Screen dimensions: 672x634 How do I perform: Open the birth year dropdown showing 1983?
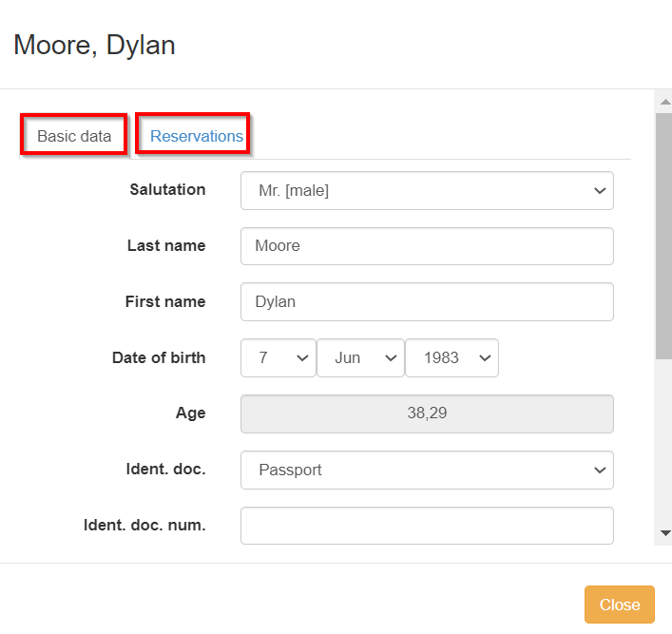[451, 358]
